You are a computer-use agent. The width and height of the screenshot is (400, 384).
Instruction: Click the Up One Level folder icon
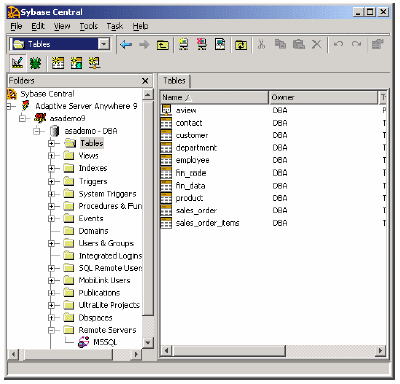click(x=162, y=45)
